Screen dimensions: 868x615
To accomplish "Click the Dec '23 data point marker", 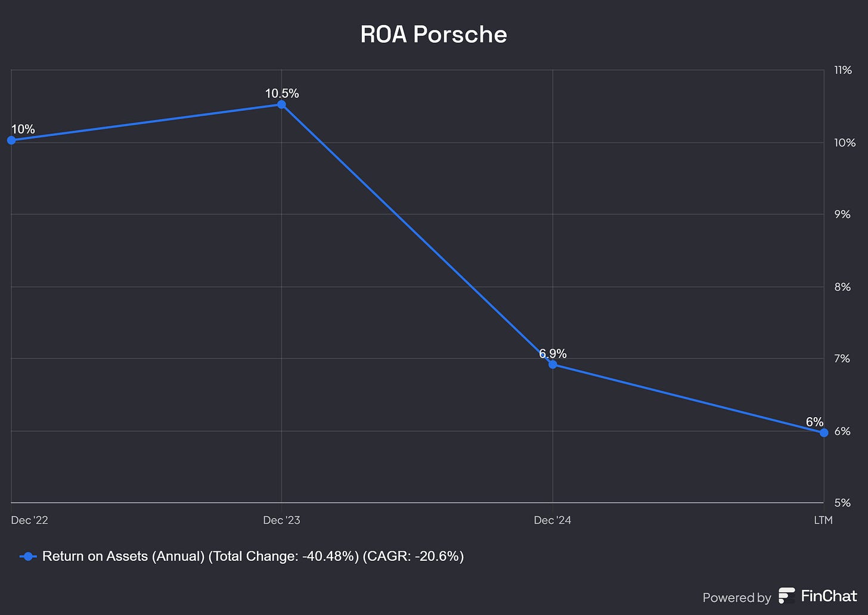I will tap(282, 105).
